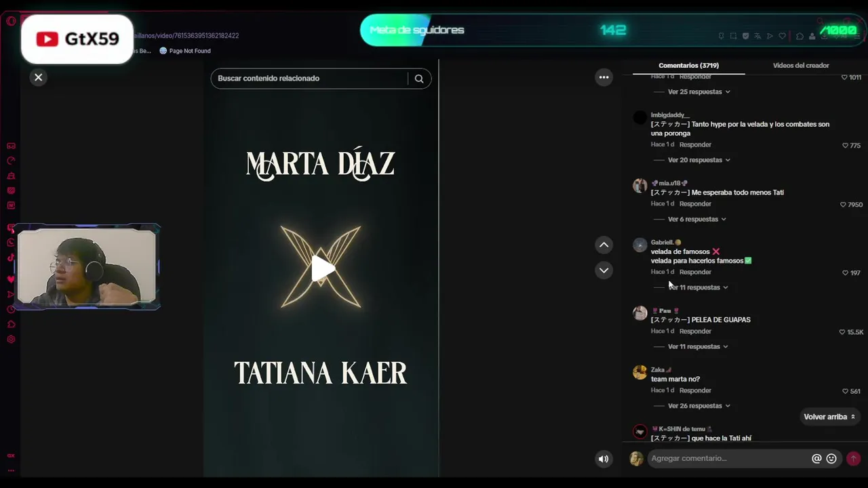
Task: Expand Ver 25 respuestas
Action: pos(699,91)
